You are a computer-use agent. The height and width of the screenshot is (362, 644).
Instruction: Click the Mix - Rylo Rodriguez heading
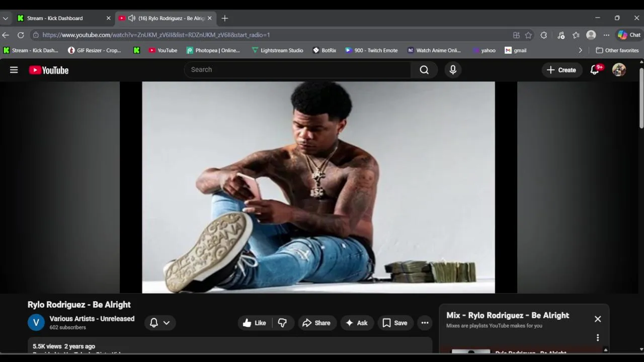508,315
